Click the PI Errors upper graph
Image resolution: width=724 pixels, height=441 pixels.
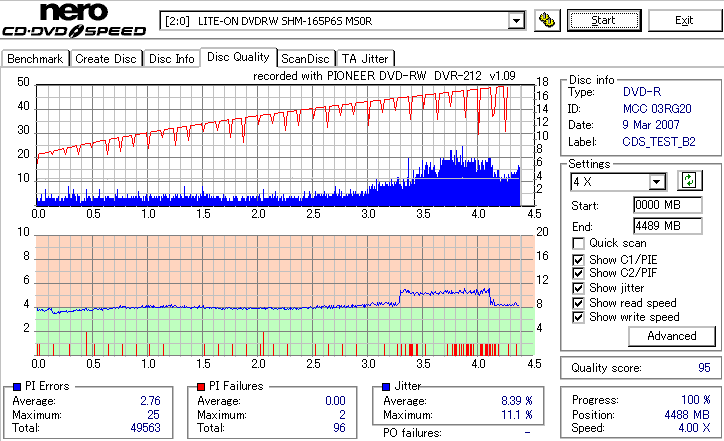coord(285,145)
